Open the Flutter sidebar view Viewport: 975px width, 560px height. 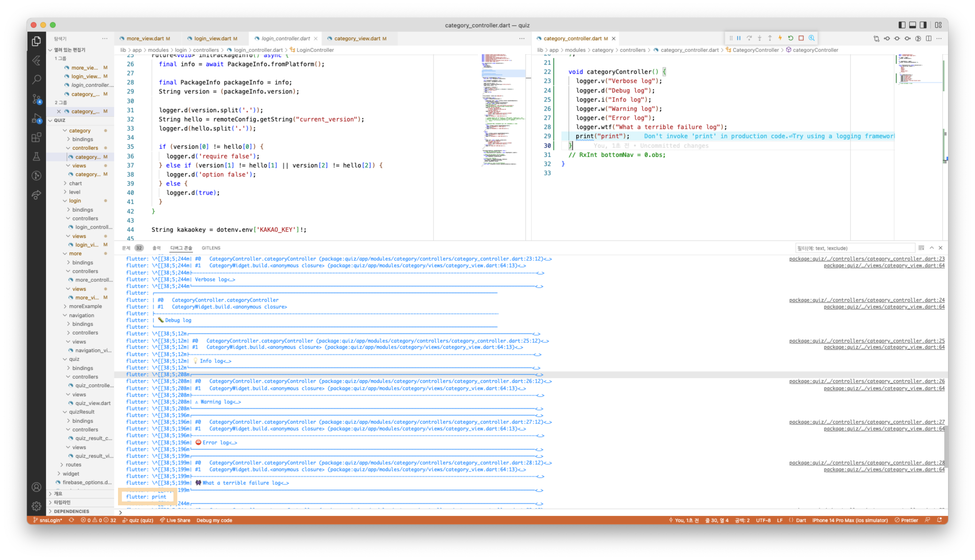pyautogui.click(x=36, y=60)
